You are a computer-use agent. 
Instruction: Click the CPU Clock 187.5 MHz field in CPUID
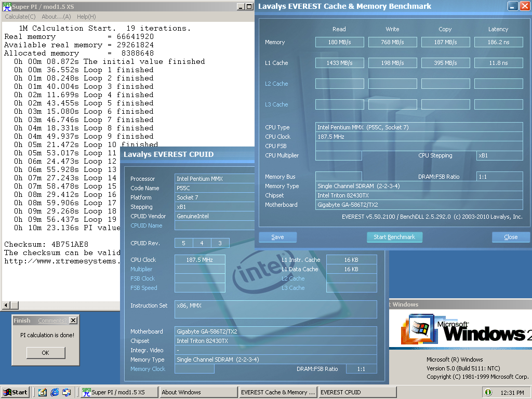(x=200, y=260)
